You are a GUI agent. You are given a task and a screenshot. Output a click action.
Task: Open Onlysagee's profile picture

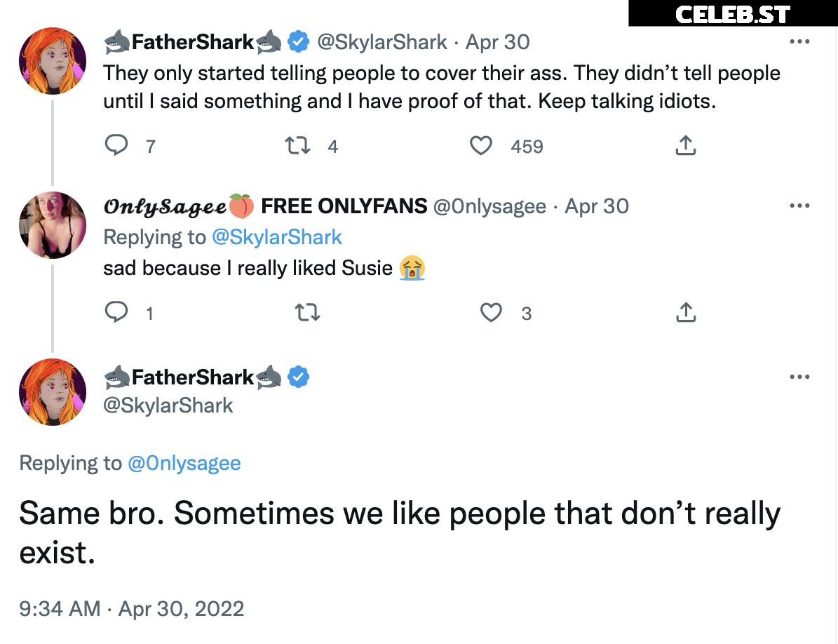53,225
